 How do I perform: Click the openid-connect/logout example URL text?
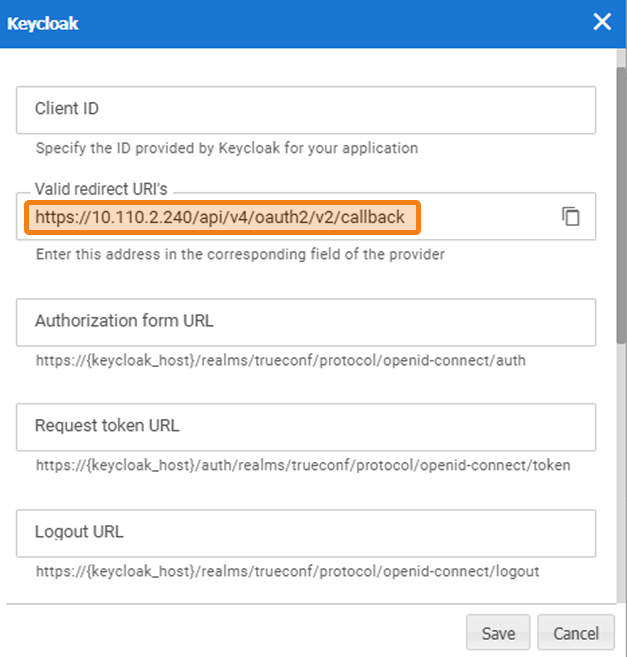pyautogui.click(x=288, y=572)
